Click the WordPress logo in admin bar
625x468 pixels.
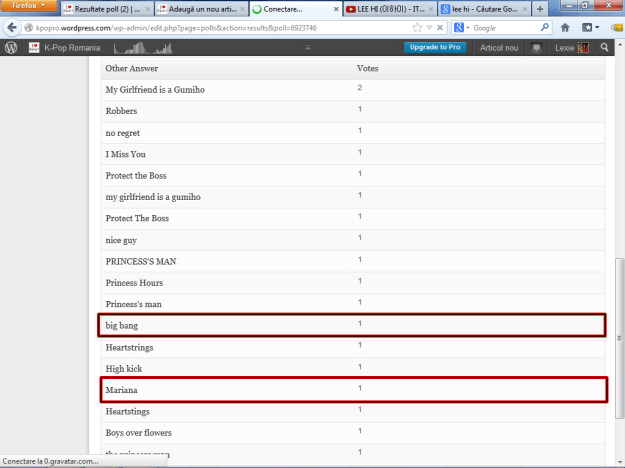[x=11, y=47]
